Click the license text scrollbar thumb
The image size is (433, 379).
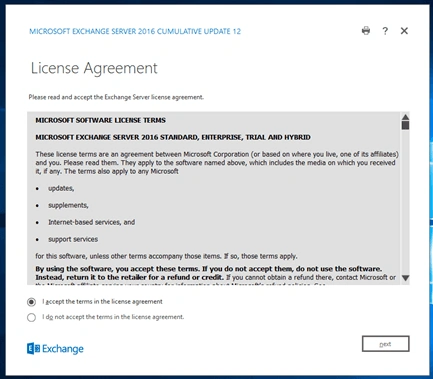click(405, 125)
